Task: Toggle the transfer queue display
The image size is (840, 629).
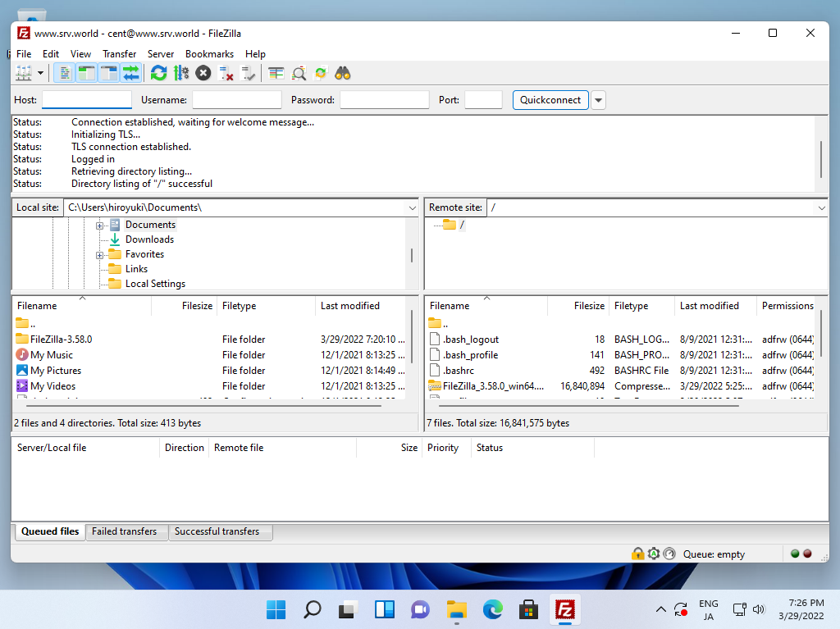Action: pyautogui.click(x=130, y=74)
